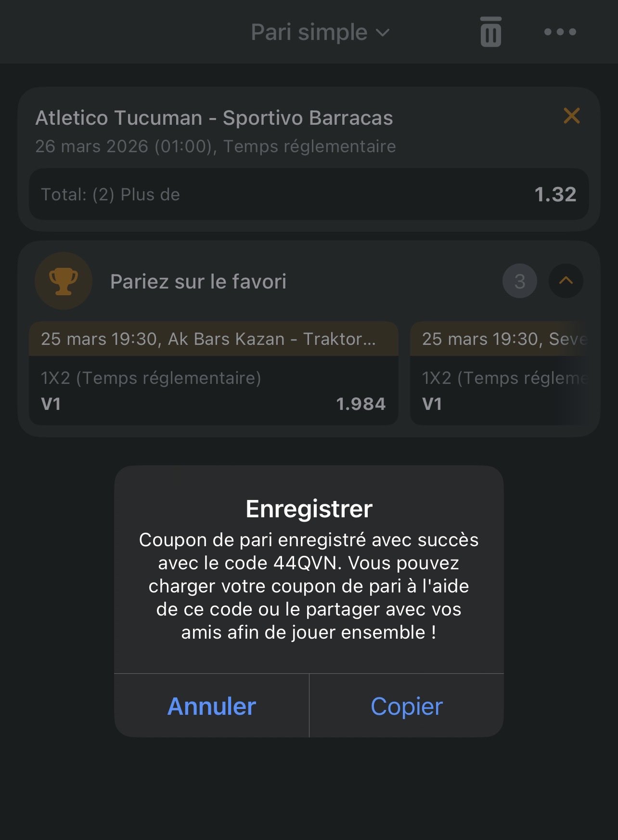618x840 pixels.
Task: Tap the 26 mars 2026 match date line
Action: pos(215,146)
